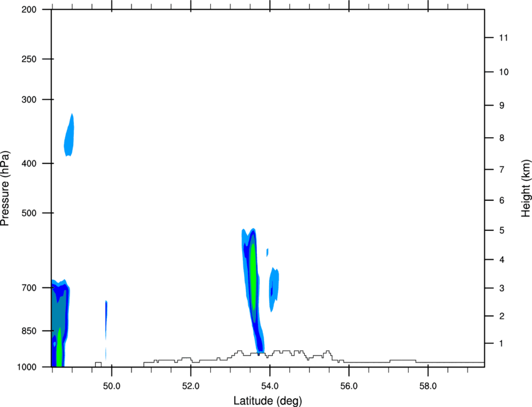Click the height label 5
This screenshot has height=407, width=532.
click(x=502, y=230)
